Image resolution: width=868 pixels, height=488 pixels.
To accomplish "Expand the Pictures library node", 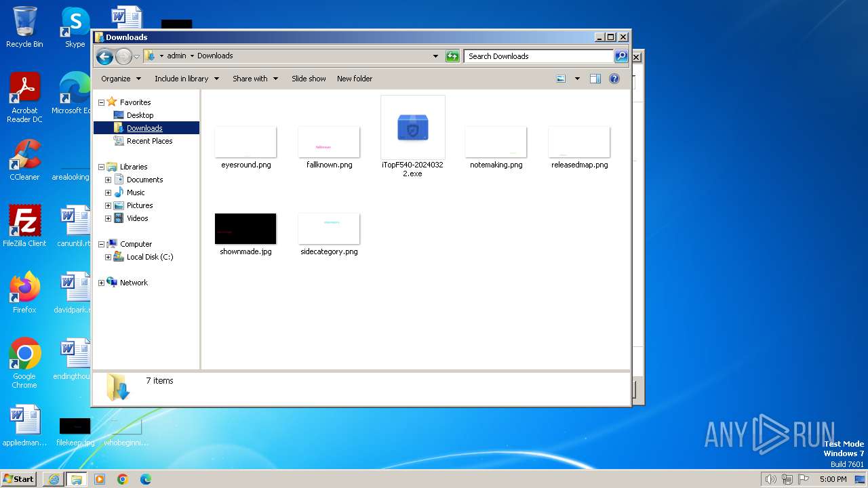I will (108, 205).
